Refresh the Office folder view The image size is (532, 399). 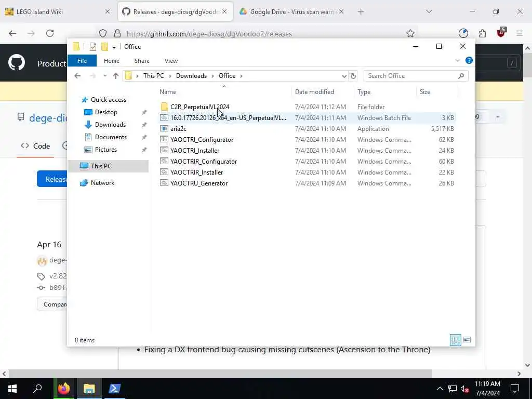point(353,76)
